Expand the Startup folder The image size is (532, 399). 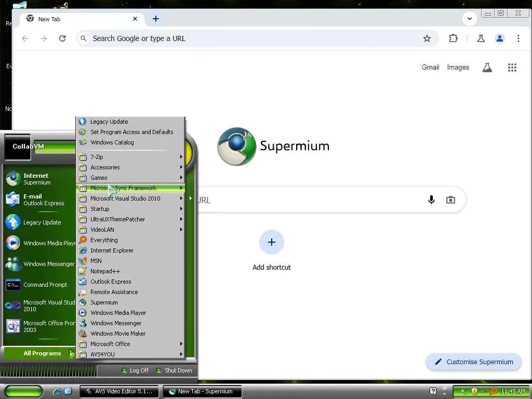tap(130, 209)
